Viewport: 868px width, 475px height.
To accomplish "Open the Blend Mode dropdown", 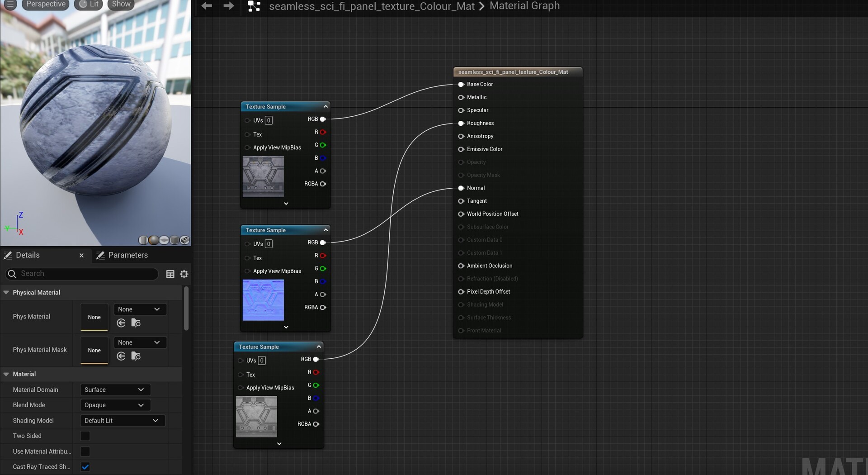I will click(115, 405).
